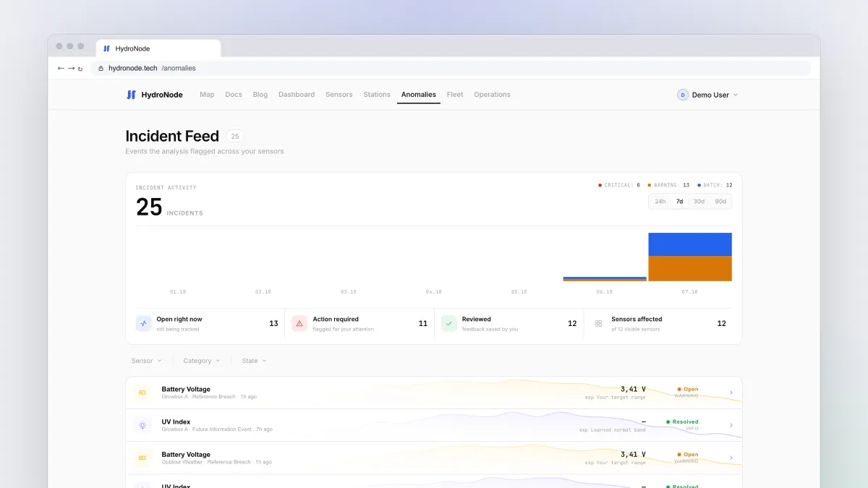The width and height of the screenshot is (868, 488).
Task: Reload the page with the refresh icon
Action: pos(80,69)
